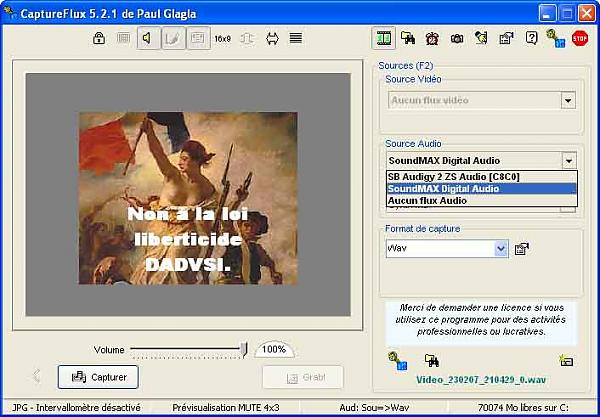600x417 pixels.
Task: Toggle the speaker mute button
Action: (148, 39)
